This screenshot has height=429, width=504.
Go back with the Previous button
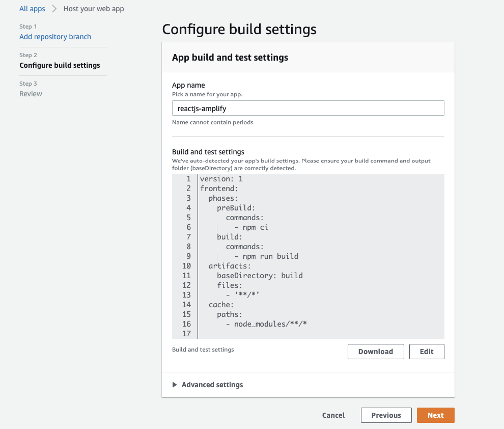386,415
